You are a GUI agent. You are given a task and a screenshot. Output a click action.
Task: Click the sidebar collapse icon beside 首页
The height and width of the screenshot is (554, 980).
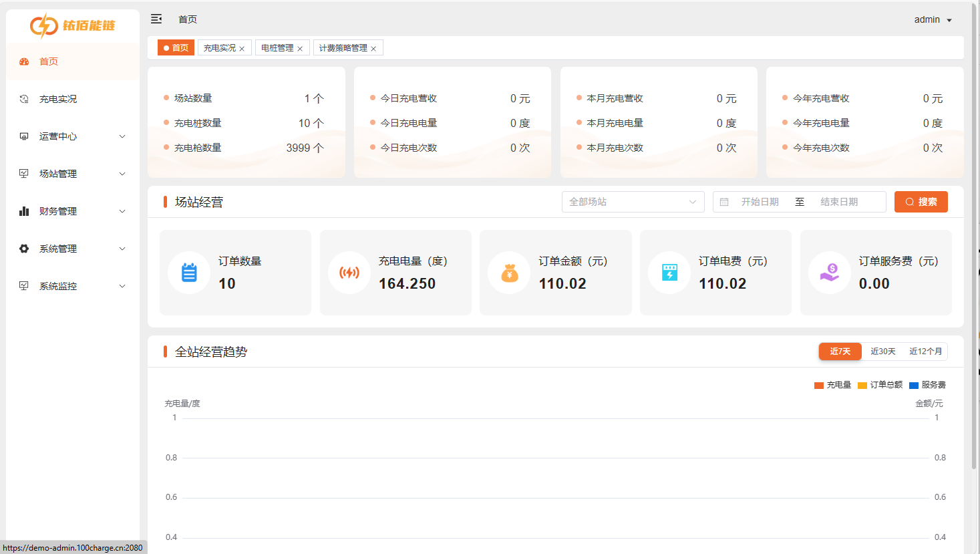click(x=156, y=19)
